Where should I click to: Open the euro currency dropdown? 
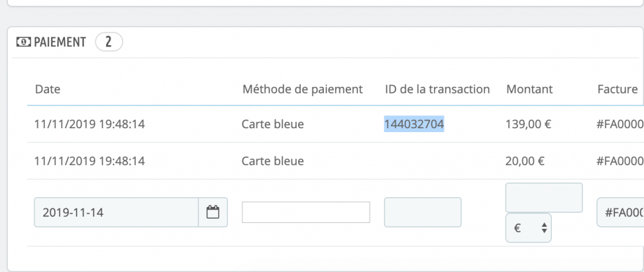529,228
